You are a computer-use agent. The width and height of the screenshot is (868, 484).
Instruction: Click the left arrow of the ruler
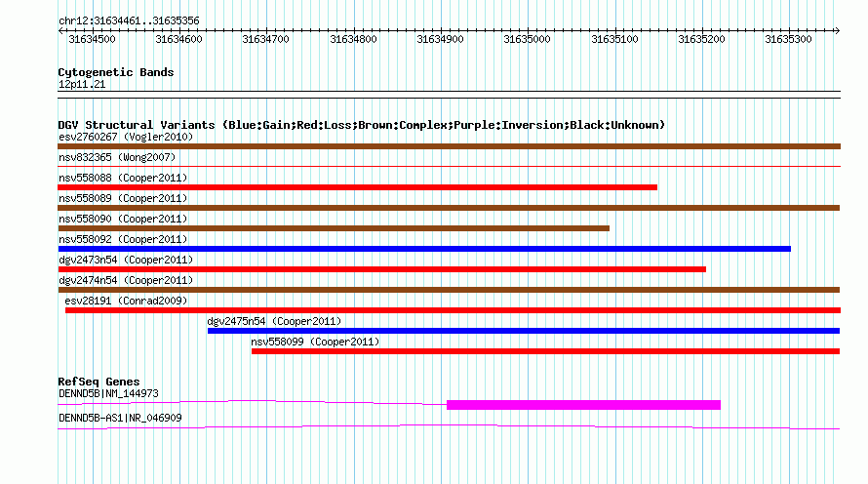pyautogui.click(x=60, y=30)
